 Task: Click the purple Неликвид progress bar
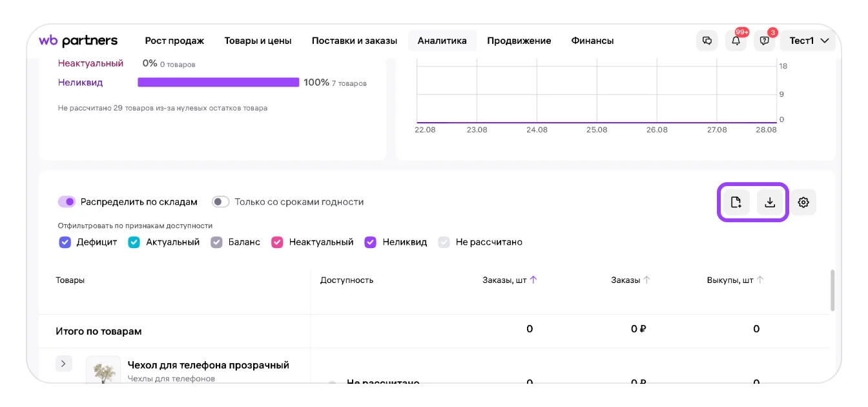pos(218,82)
